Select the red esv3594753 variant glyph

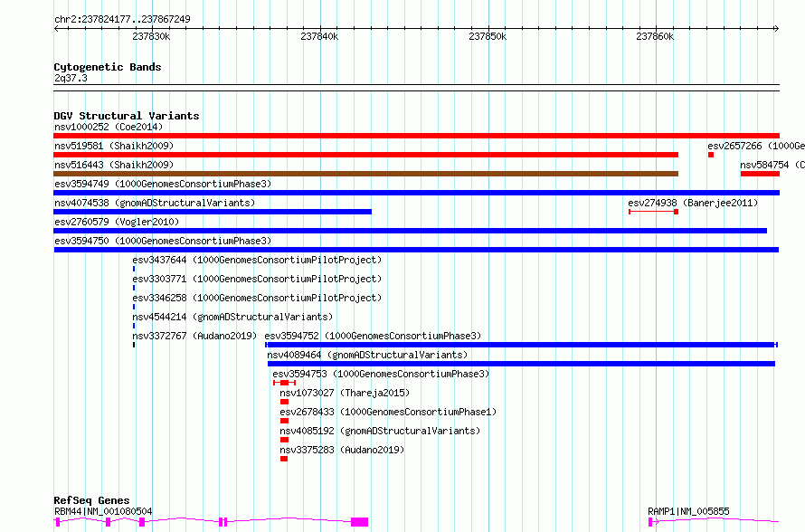point(284,383)
